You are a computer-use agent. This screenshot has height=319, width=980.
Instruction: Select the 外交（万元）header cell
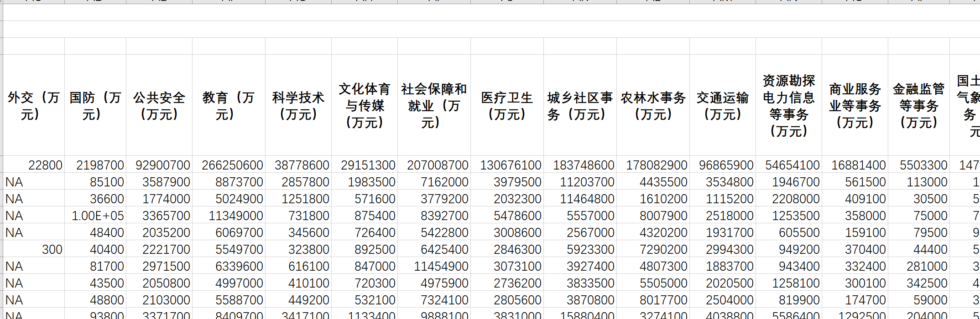pos(34,105)
